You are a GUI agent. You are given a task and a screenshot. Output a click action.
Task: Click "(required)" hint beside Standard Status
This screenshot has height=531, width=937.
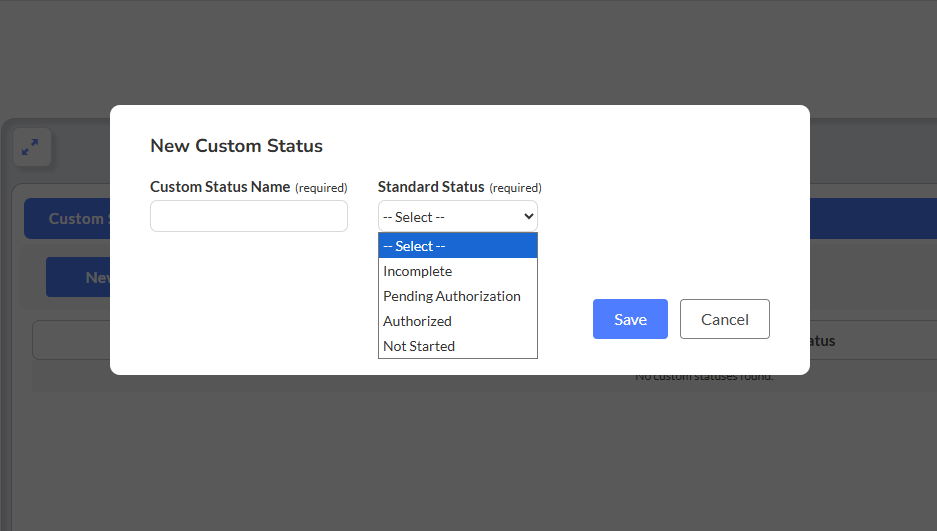(515, 188)
